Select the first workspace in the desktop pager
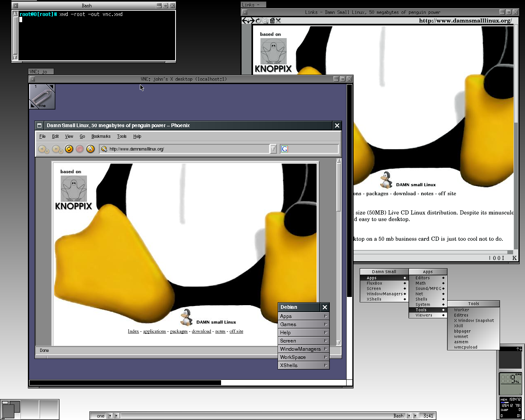 tap(11, 409)
